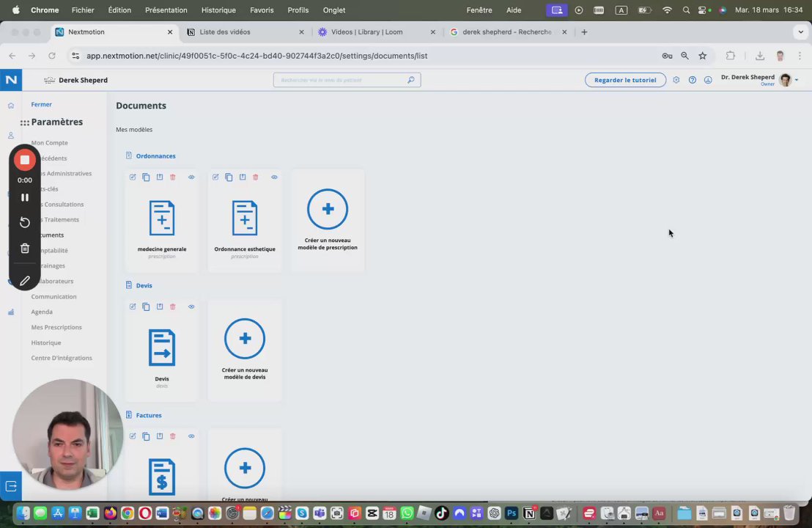The width and height of the screenshot is (812, 528).
Task: Close the settings panel with Fermer
Action: coord(42,105)
